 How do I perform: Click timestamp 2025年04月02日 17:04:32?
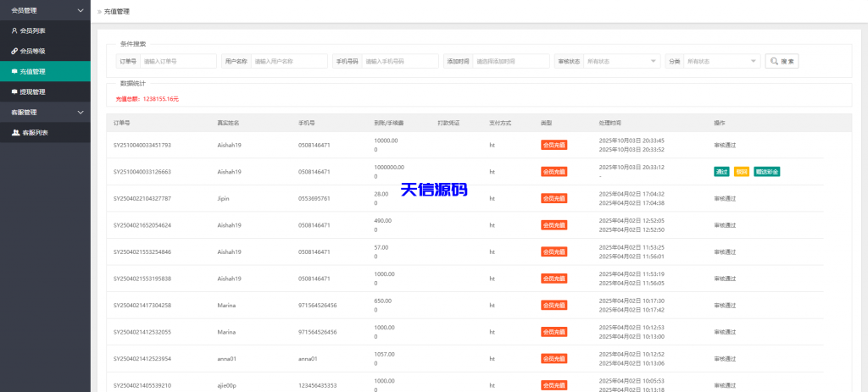coord(632,194)
